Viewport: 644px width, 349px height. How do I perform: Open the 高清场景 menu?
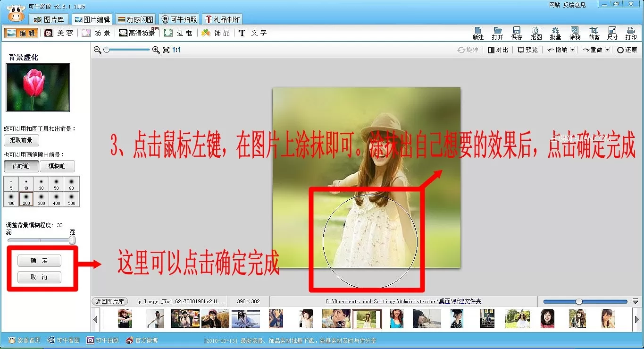pos(138,33)
